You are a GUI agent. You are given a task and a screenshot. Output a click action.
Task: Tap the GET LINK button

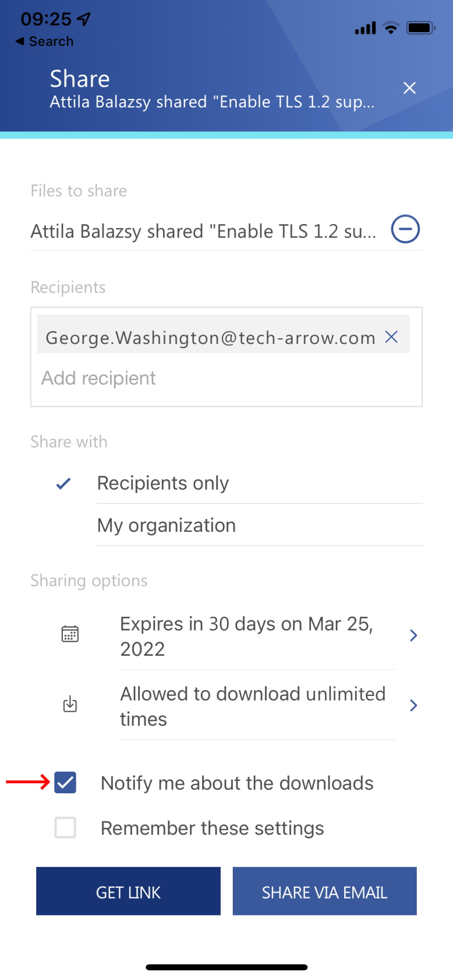pos(129,891)
